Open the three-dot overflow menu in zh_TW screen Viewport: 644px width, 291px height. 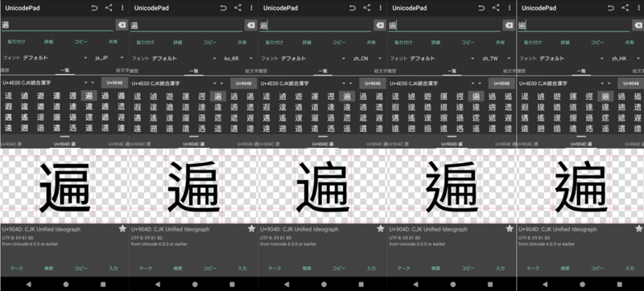(x=510, y=8)
